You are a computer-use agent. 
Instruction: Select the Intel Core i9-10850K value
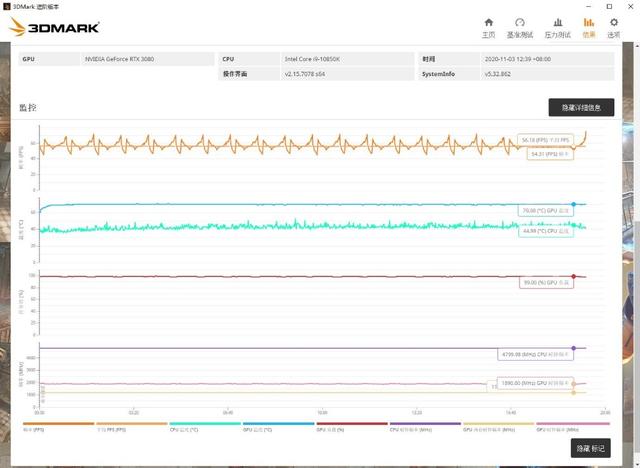coord(312,59)
